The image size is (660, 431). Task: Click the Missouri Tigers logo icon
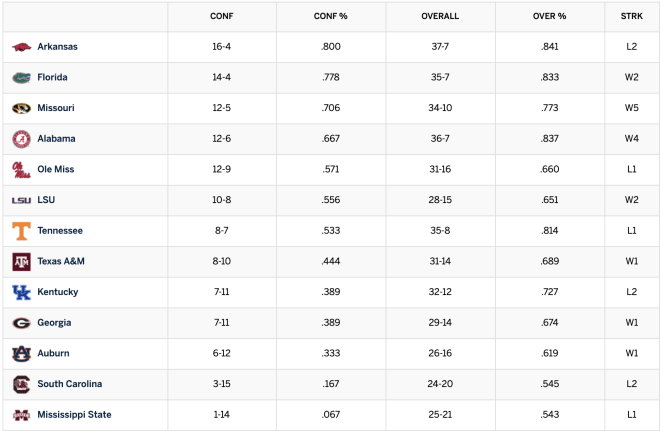21,108
